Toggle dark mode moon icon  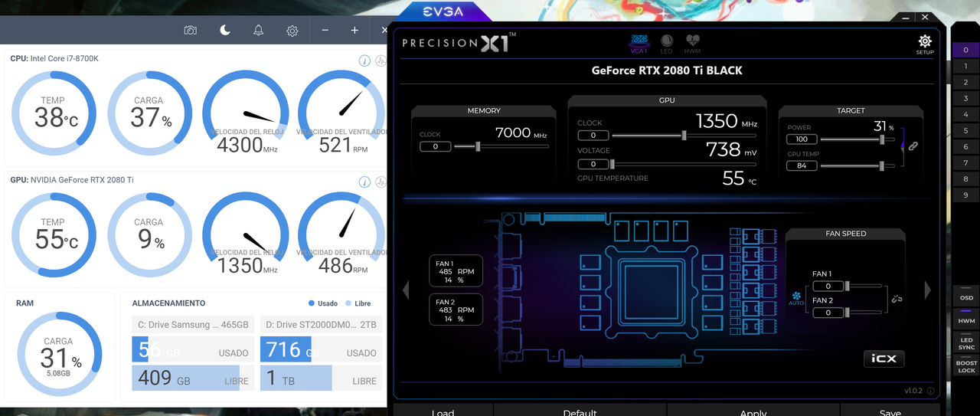(x=225, y=30)
